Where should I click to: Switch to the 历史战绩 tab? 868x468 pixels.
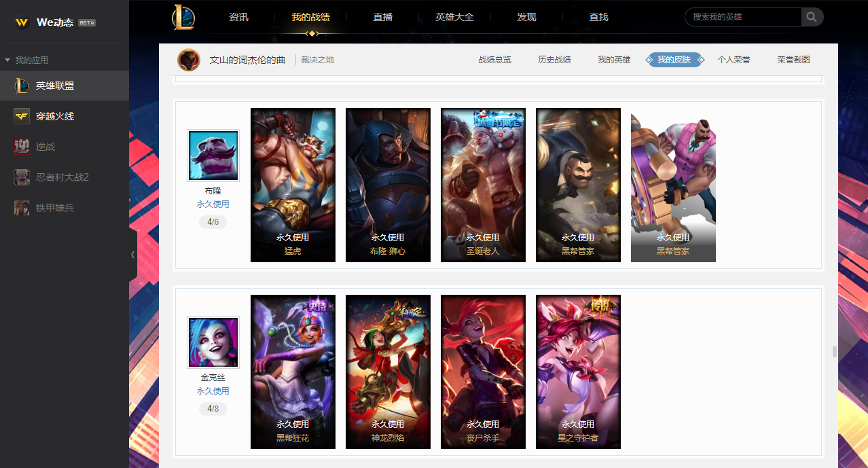point(554,60)
